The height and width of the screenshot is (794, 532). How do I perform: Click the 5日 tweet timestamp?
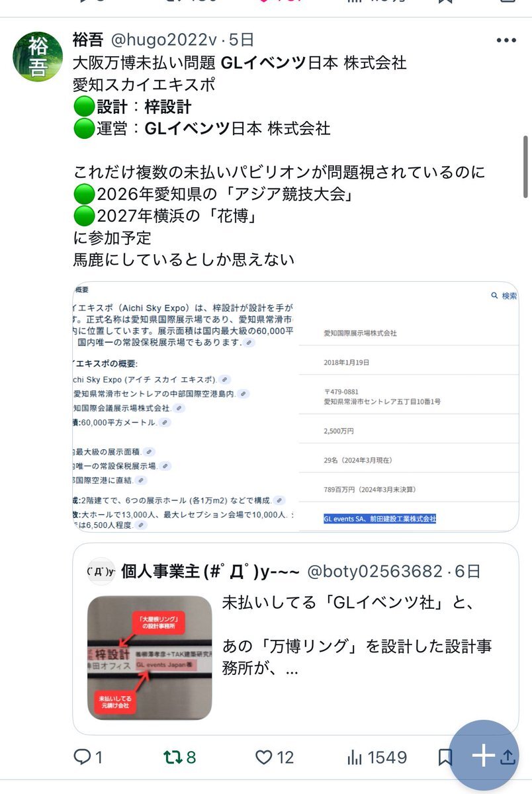pos(242,40)
